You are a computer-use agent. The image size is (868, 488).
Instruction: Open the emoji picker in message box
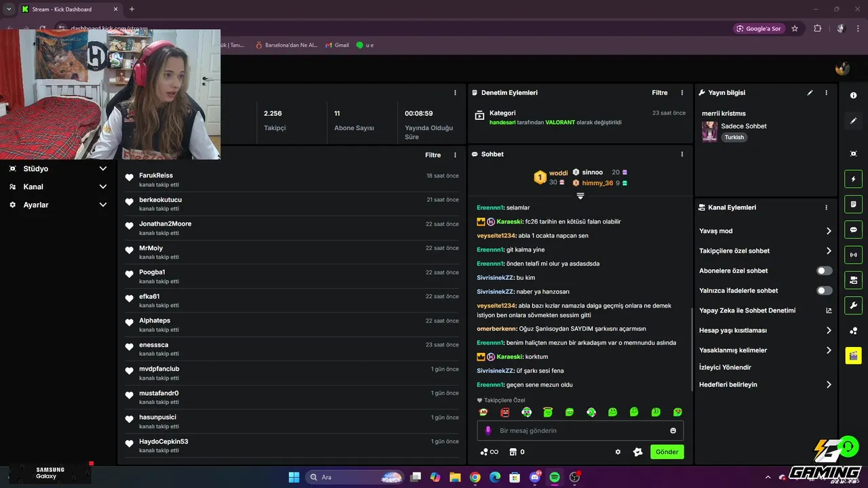(673, 430)
